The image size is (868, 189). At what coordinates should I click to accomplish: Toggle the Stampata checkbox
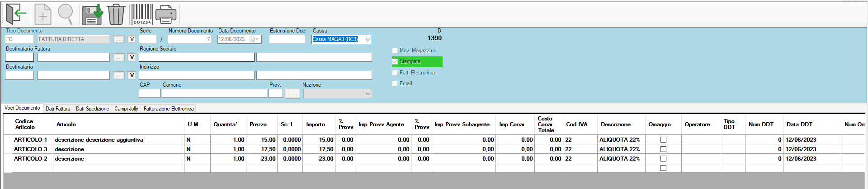point(395,61)
